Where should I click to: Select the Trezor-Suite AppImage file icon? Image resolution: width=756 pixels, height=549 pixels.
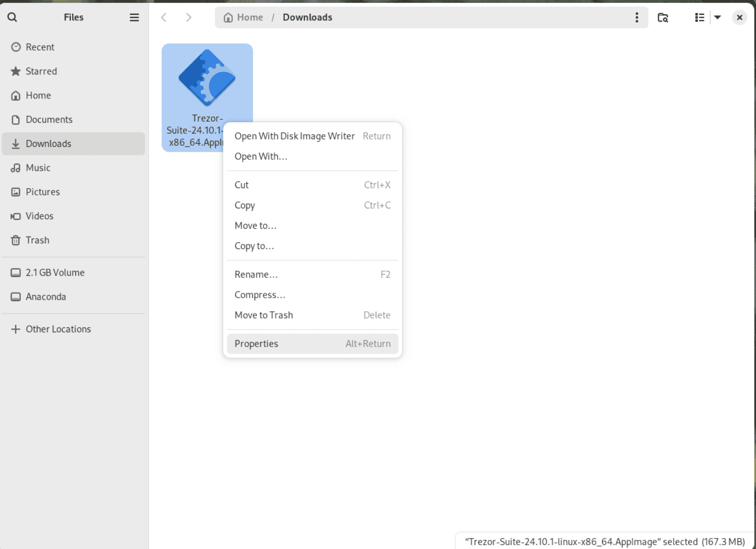(x=207, y=78)
